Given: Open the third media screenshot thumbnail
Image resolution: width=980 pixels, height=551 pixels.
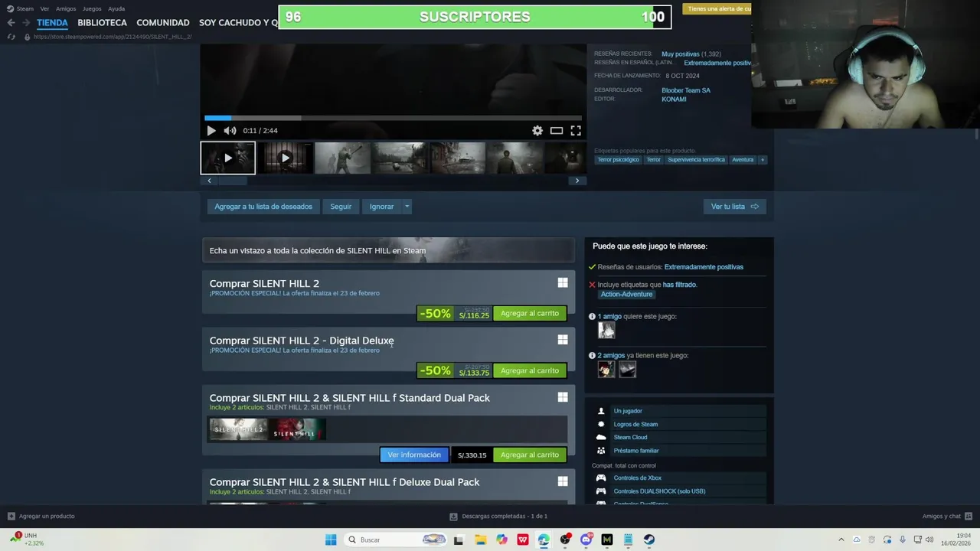Looking at the screenshot, I should tap(342, 158).
